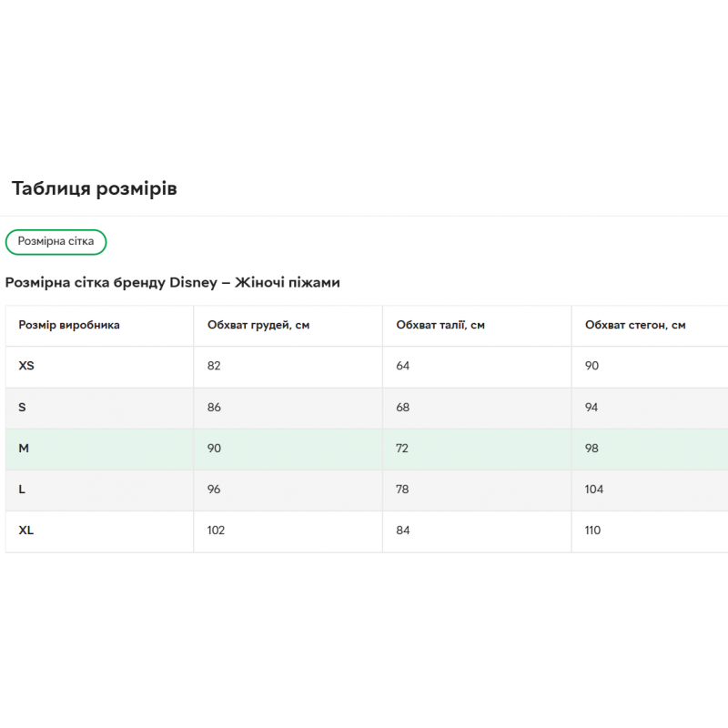
Task: Click the Обхват талії, см column header
Action: (x=440, y=325)
